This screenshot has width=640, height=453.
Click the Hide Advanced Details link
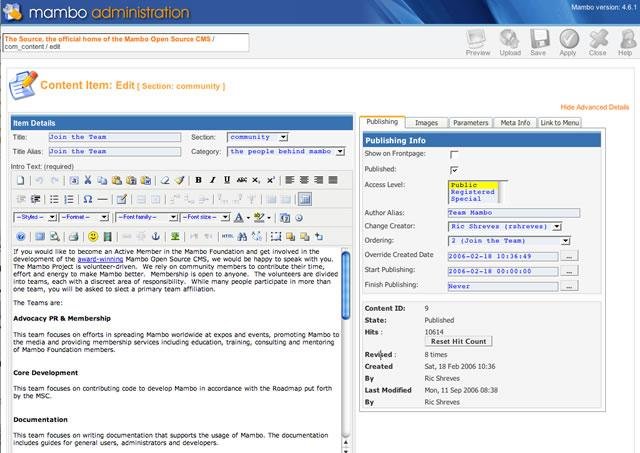click(x=594, y=107)
